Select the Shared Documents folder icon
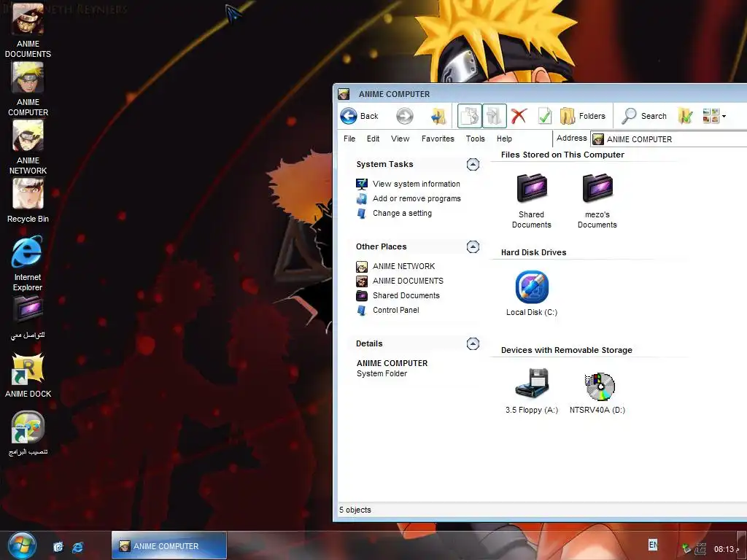Image resolution: width=747 pixels, height=560 pixels. pos(532,201)
